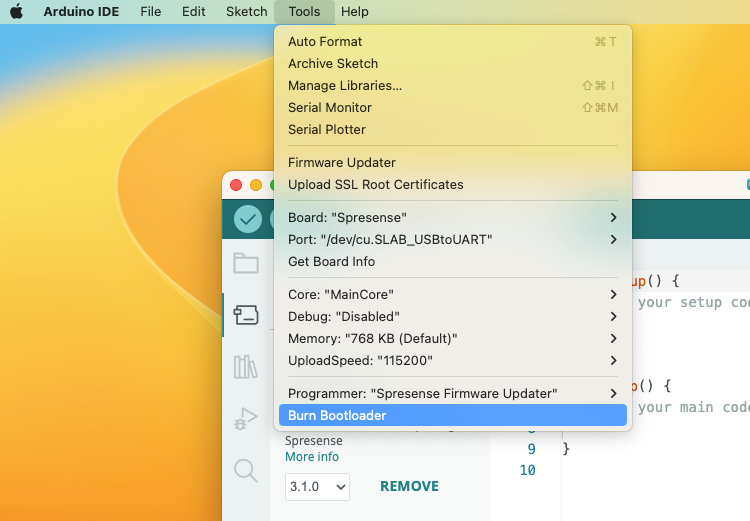
Task: Close the Arduino IDE window with red button
Action: (x=236, y=185)
